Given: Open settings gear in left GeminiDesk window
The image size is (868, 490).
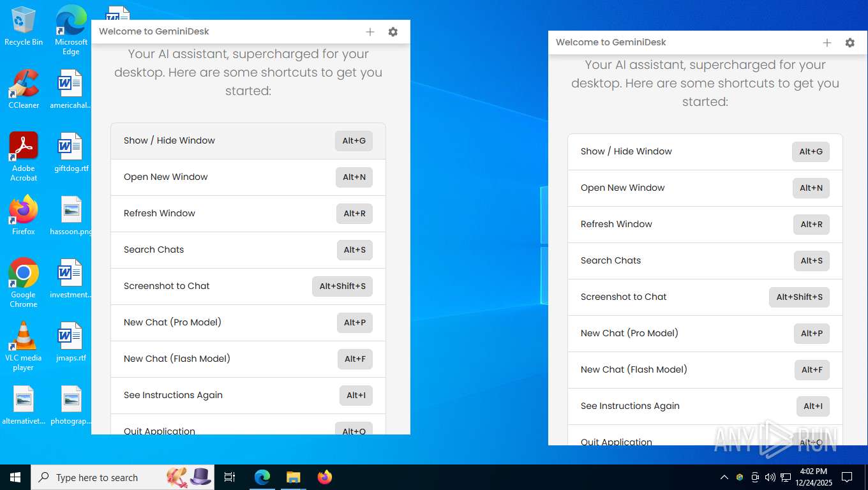Looking at the screenshot, I should pyautogui.click(x=393, y=32).
